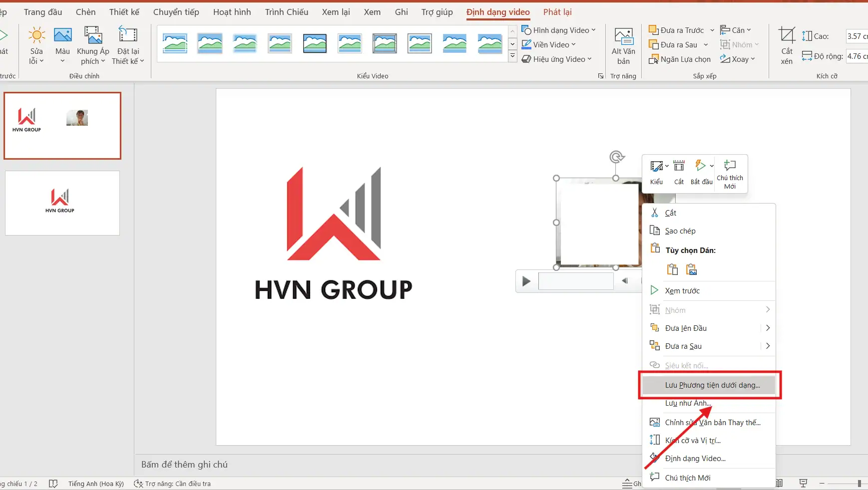The width and height of the screenshot is (868, 490).
Task: Apply the black-bordered video style thumbnail
Action: pos(315,44)
